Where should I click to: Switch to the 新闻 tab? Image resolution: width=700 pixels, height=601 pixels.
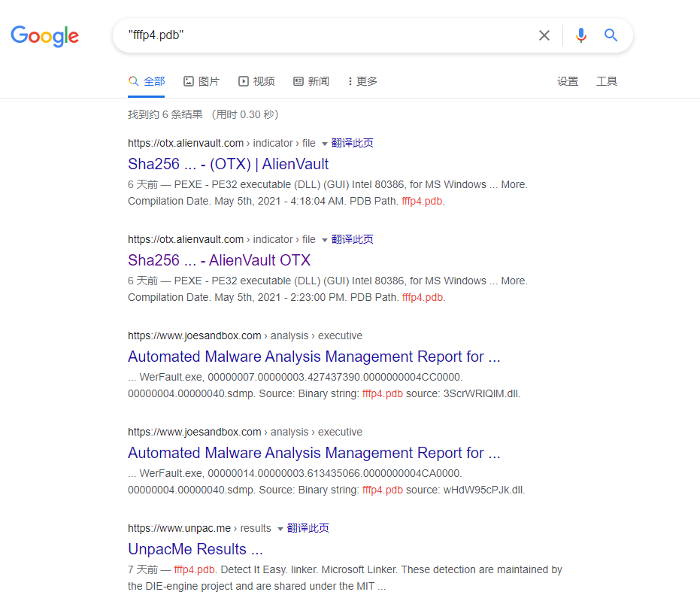[x=311, y=81]
